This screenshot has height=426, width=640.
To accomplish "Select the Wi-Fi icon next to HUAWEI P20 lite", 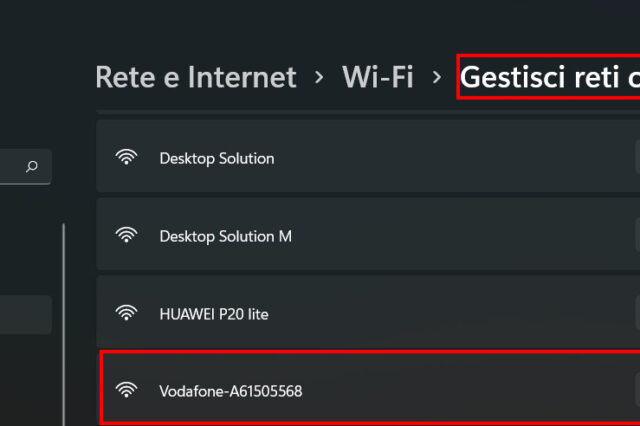I will 126,313.
